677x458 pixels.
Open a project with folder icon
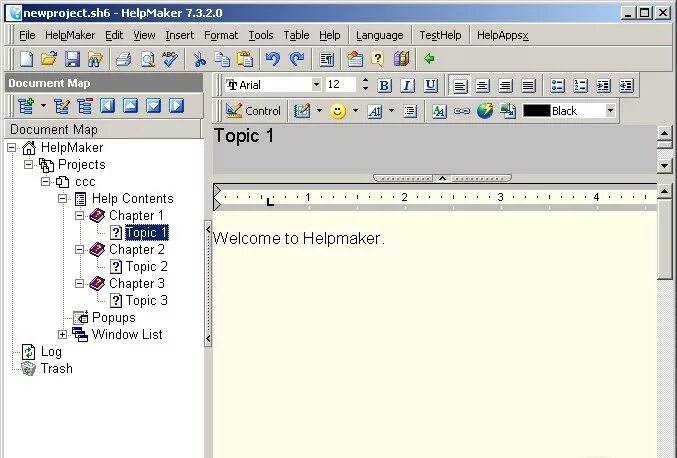tap(49, 59)
